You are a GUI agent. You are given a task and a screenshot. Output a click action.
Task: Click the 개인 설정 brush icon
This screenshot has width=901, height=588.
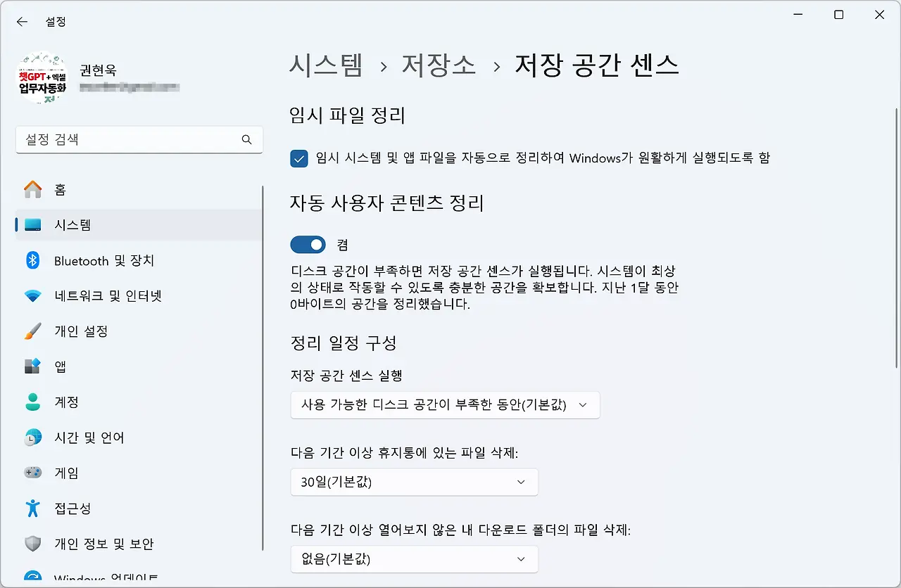pyautogui.click(x=34, y=331)
